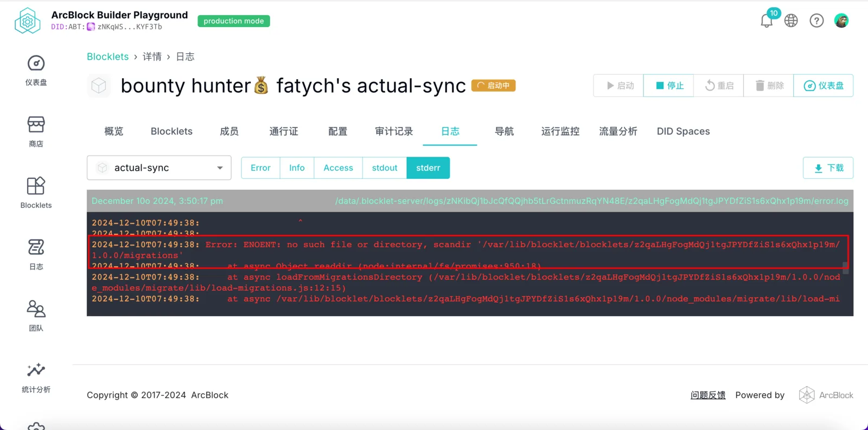The width and height of the screenshot is (868, 430).
Task: Show the stdout log type
Action: point(385,168)
